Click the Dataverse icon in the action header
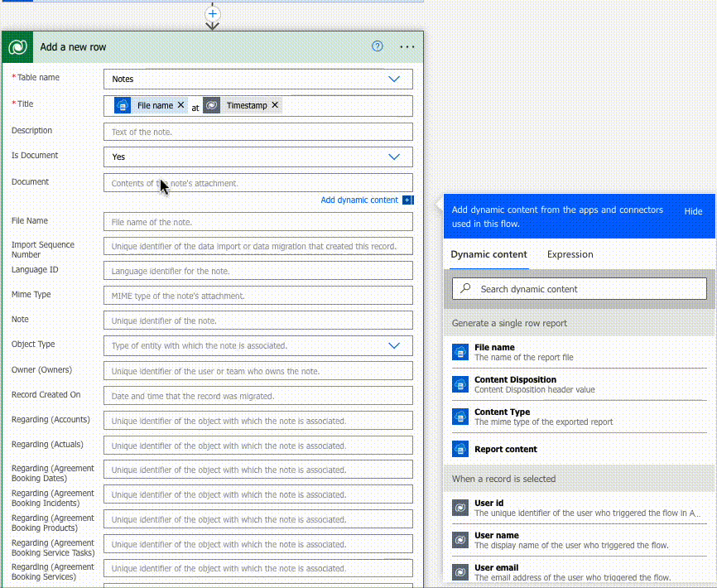 click(17, 47)
